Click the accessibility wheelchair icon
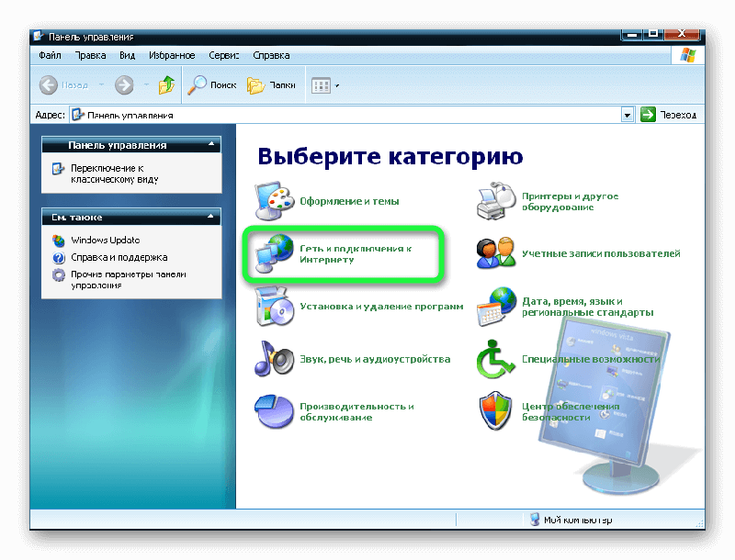The width and height of the screenshot is (735, 560). tap(495, 359)
